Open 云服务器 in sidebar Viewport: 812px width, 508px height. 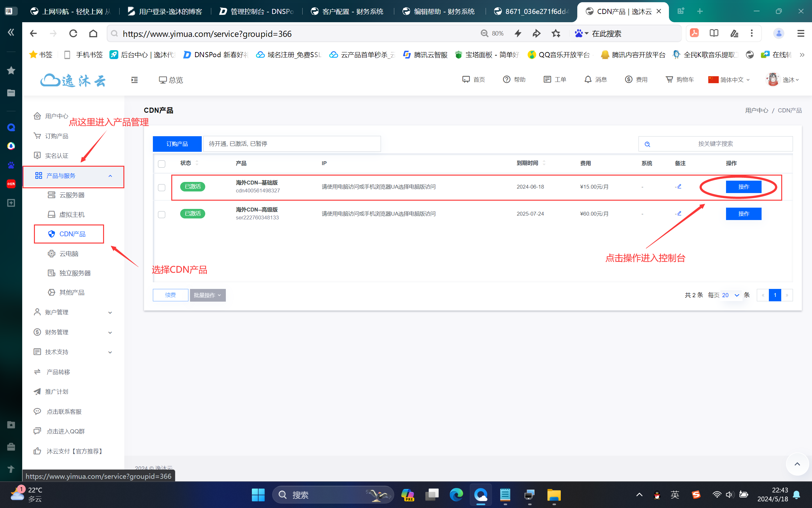[x=66, y=195]
